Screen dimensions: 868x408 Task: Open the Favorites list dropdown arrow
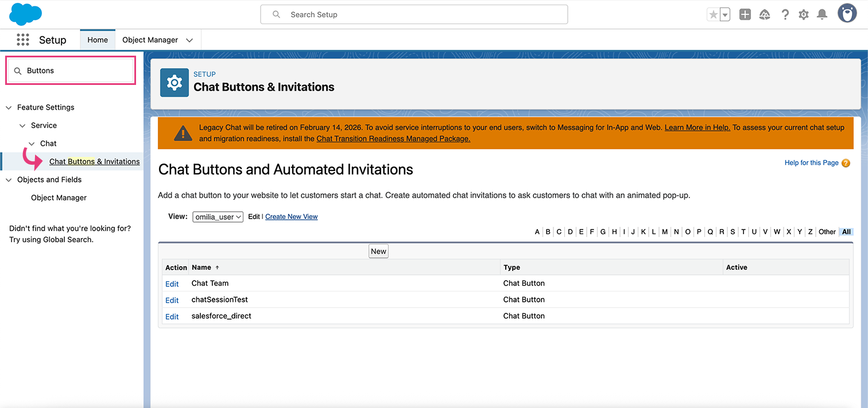point(725,15)
